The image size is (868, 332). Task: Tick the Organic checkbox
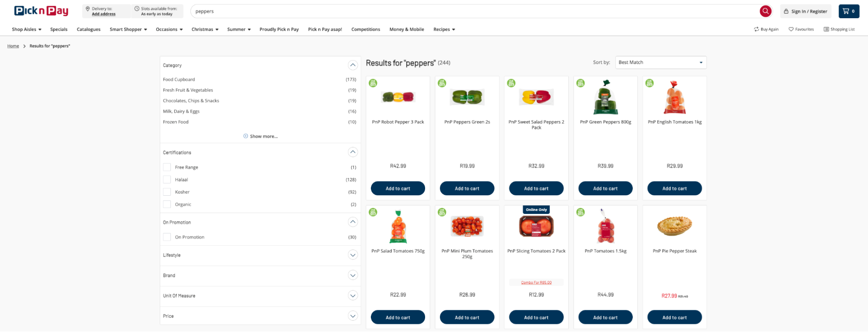point(167,204)
